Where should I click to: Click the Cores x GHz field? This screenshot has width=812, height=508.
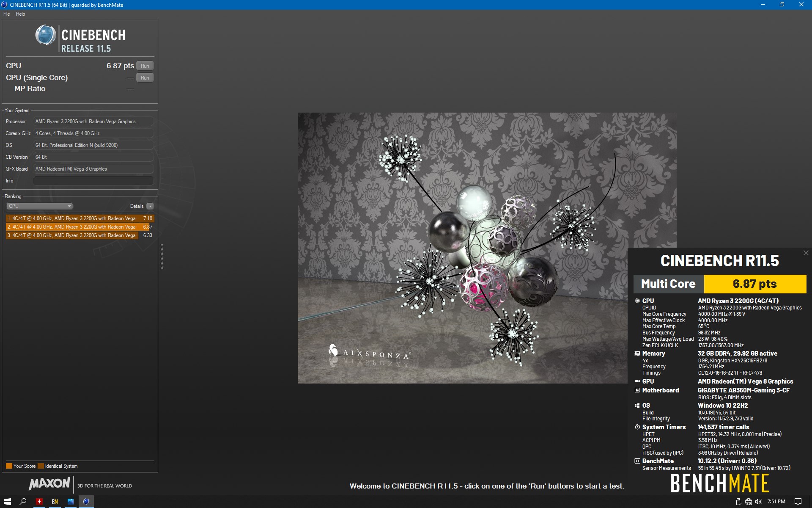click(x=93, y=133)
